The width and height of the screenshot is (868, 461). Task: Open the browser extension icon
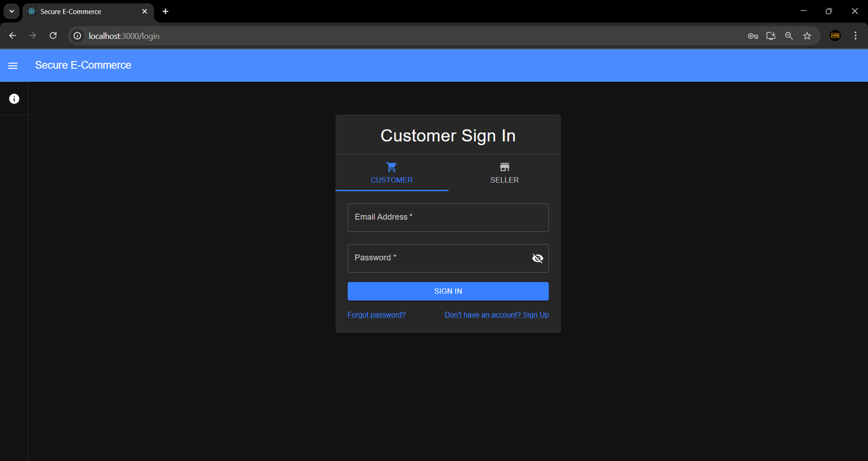[x=835, y=36]
